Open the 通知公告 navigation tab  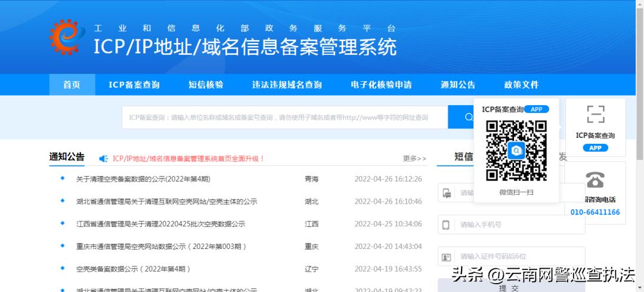pos(458,85)
